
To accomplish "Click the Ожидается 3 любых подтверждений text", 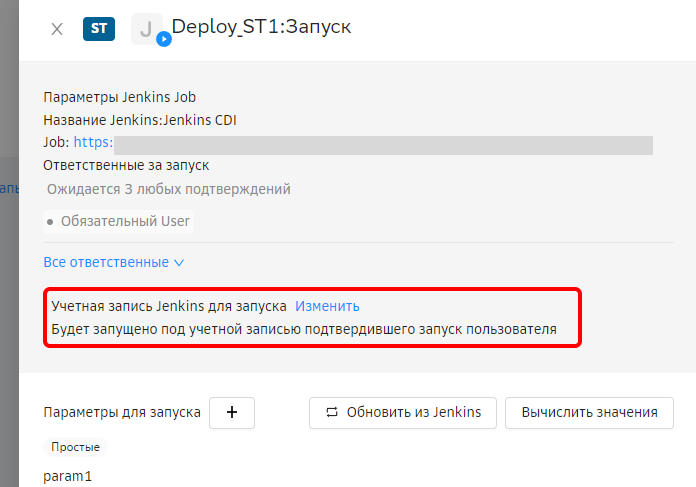I will [x=168, y=189].
